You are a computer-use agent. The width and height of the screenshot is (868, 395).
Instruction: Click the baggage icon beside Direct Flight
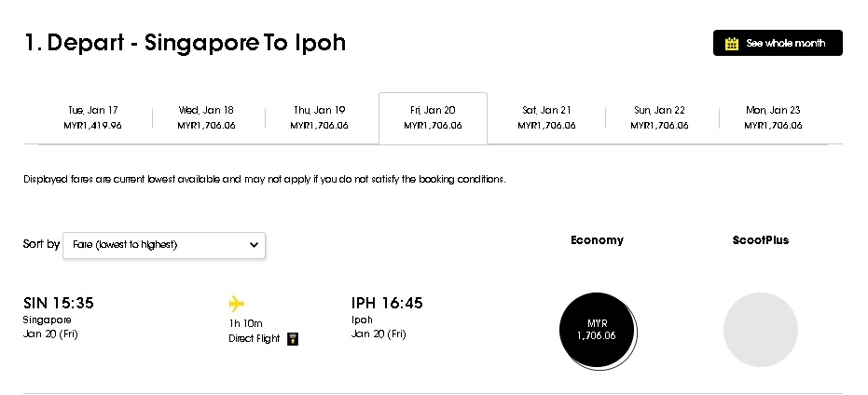pyautogui.click(x=293, y=338)
